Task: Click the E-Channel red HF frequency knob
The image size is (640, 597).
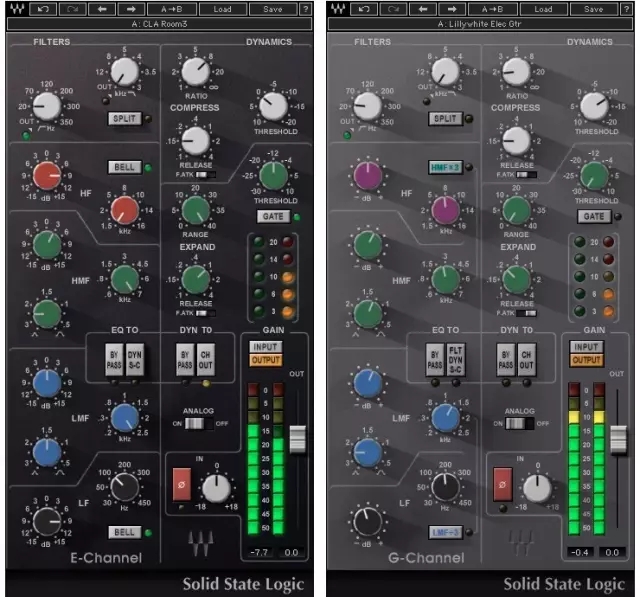Action: pyautogui.click(x=125, y=210)
